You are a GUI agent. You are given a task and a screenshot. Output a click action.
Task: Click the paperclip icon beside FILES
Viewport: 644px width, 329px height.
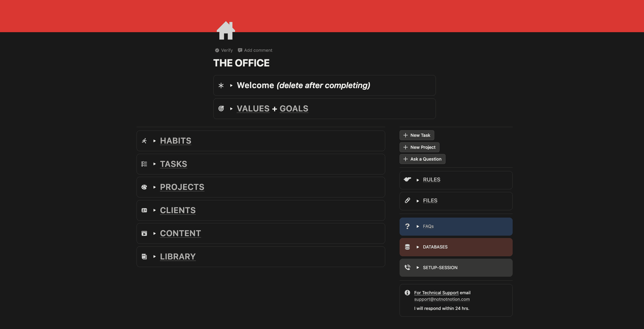tap(407, 201)
